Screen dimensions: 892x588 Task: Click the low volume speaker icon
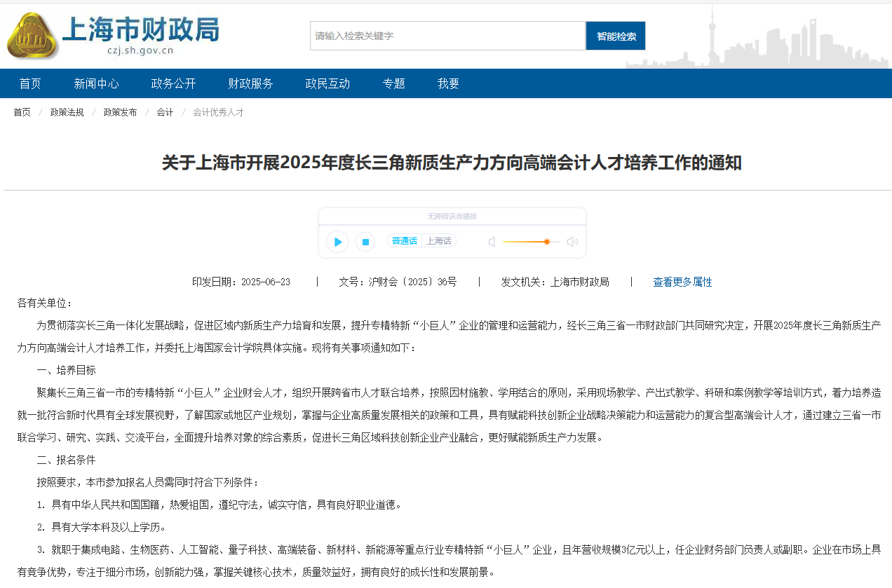pos(492,242)
